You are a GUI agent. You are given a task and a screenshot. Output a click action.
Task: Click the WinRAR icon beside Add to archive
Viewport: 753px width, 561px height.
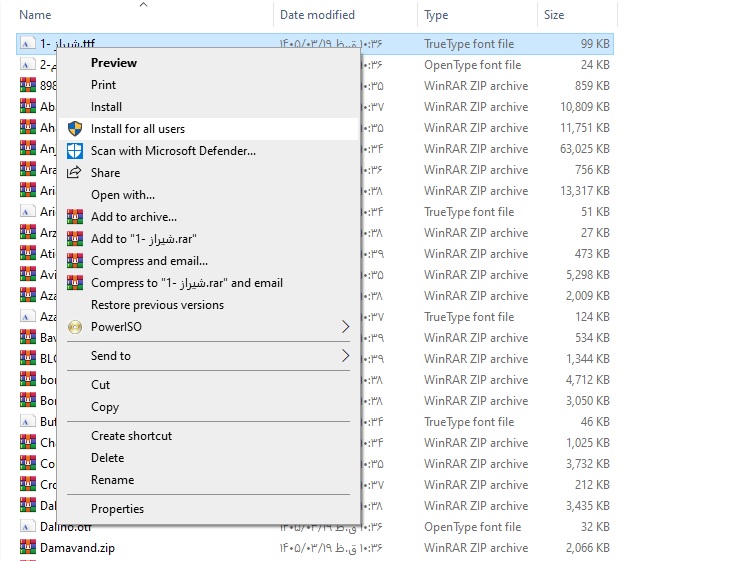[74, 217]
